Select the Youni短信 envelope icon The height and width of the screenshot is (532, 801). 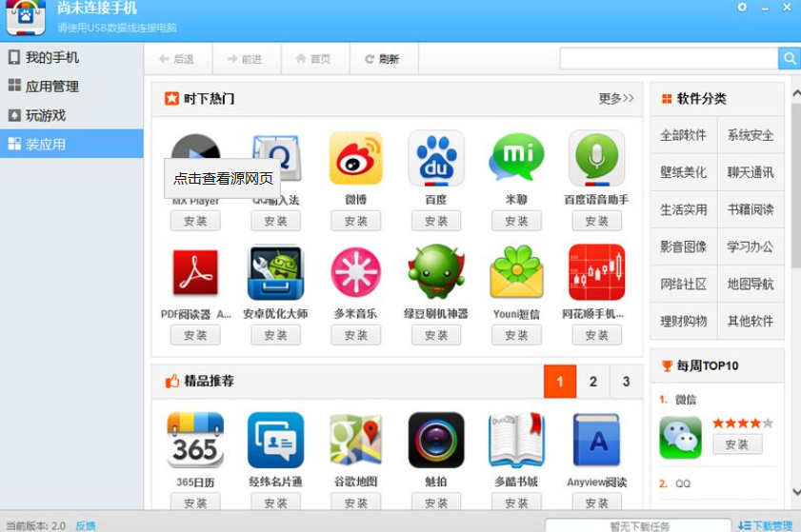tap(516, 271)
